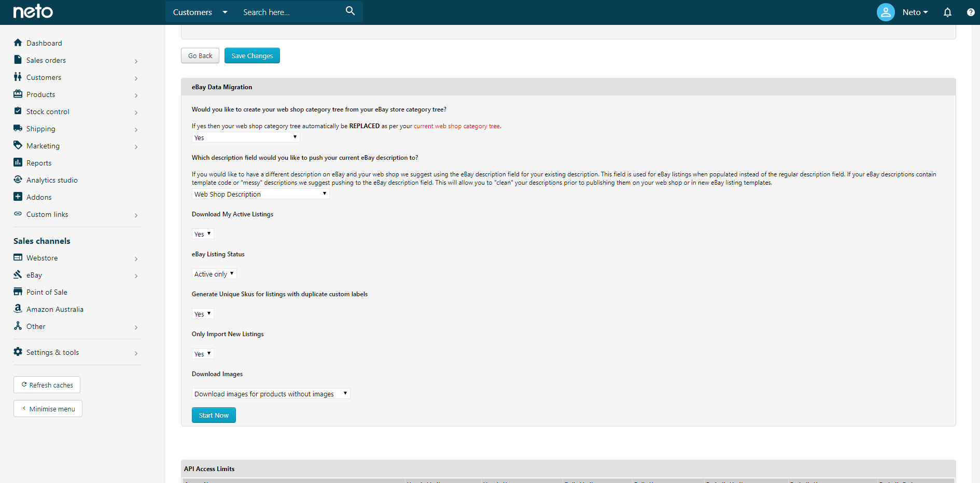Click the Webstore icon

[18, 257]
